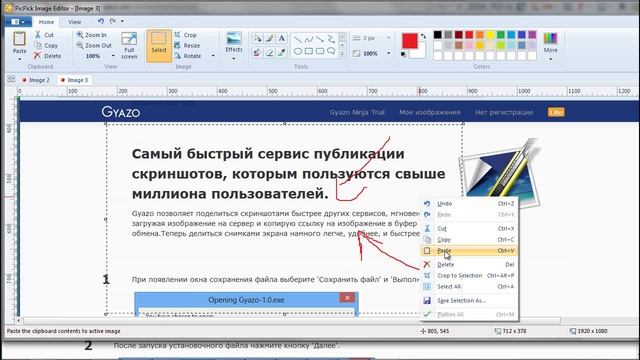The image size is (640, 360).
Task: Choose Undo in context menu
Action: tap(469, 204)
